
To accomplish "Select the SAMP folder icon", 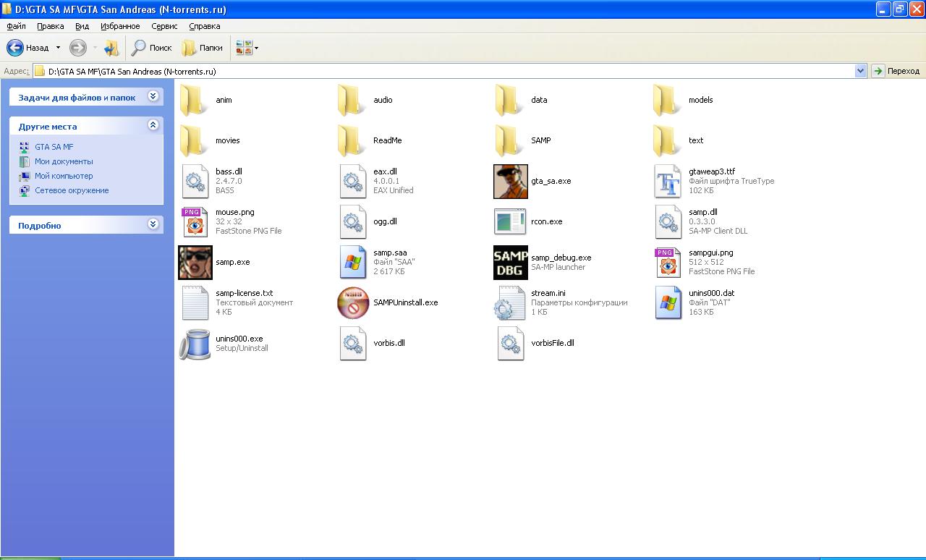I will point(510,140).
